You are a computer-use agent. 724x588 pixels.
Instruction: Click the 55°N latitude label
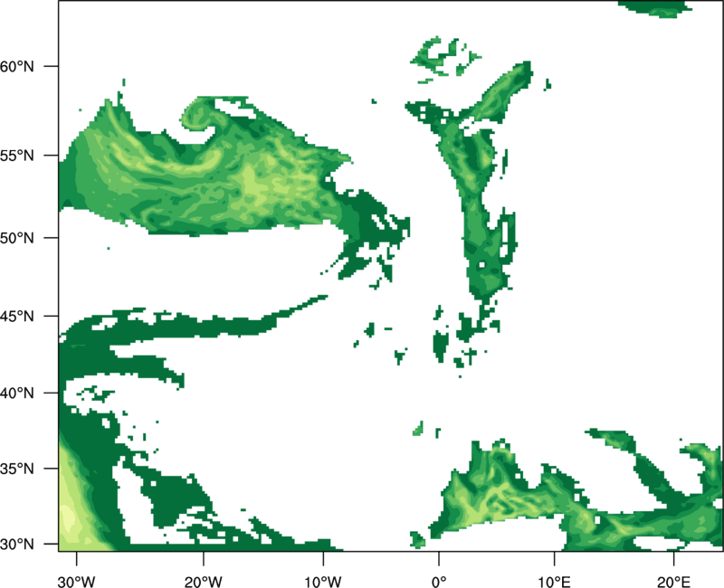click(17, 156)
